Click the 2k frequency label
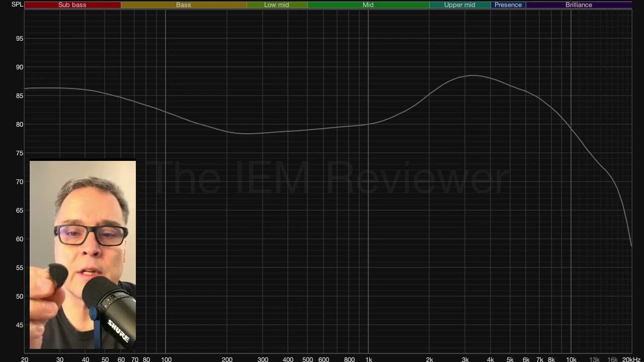The image size is (644, 362). [x=430, y=359]
